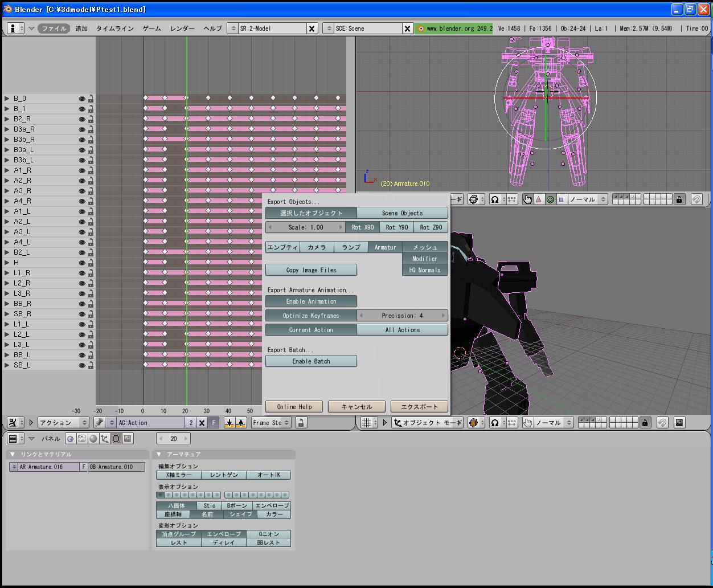
Task: Click the Online Help button
Action: point(294,407)
